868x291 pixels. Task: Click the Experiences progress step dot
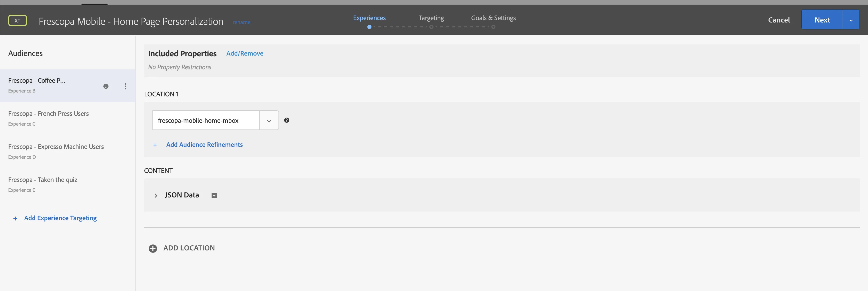(369, 27)
